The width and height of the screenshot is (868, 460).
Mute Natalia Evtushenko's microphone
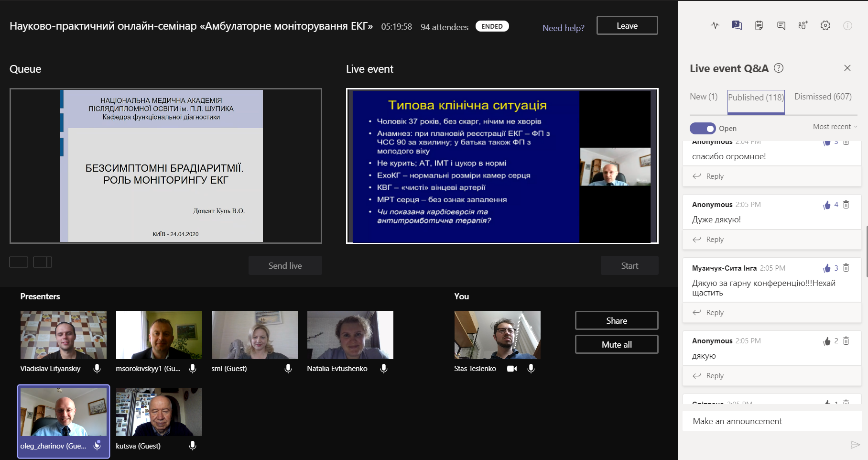coord(384,369)
